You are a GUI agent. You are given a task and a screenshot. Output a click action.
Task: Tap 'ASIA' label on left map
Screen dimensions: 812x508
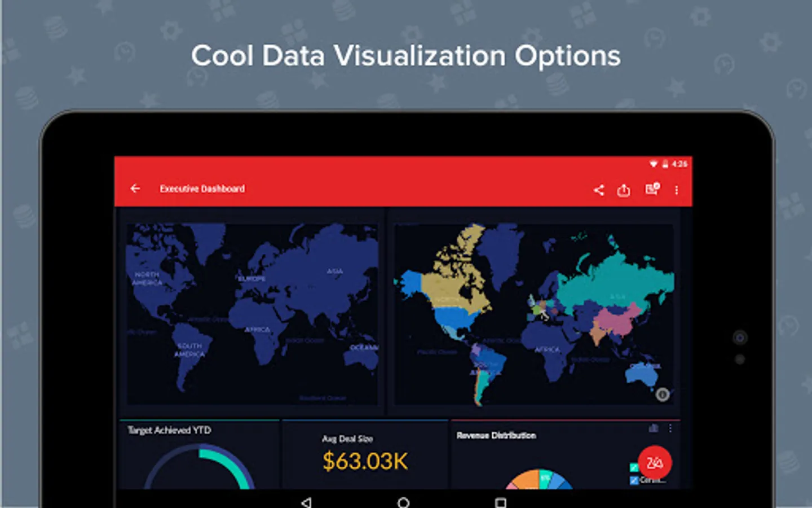[x=335, y=271]
